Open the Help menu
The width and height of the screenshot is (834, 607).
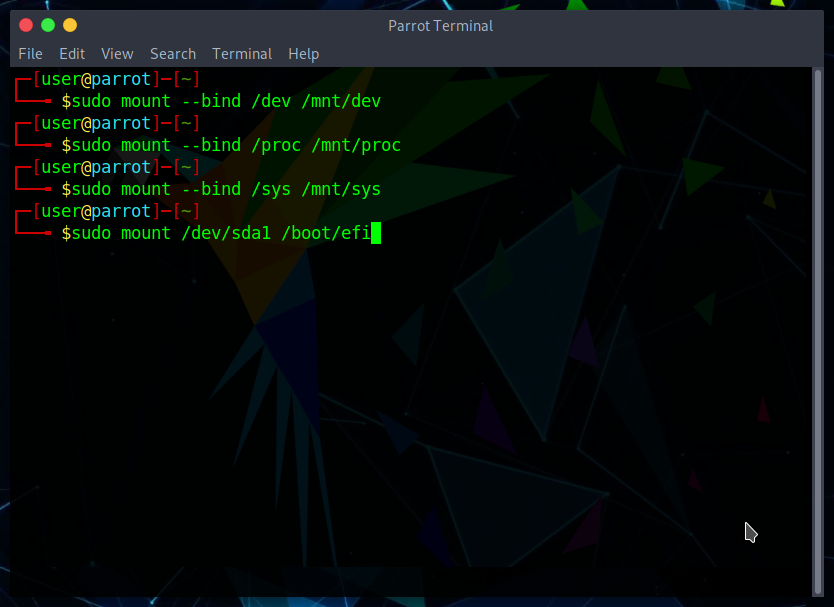303,54
